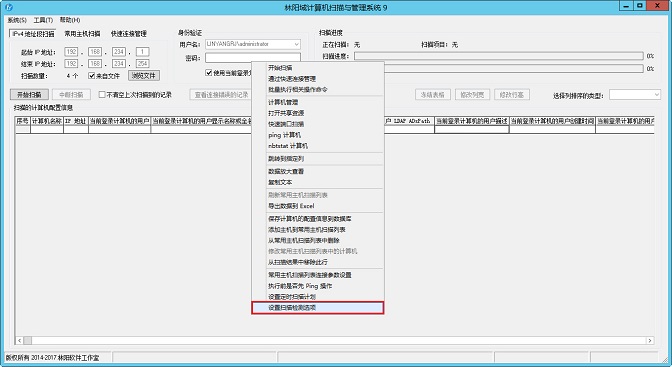Open the column sort type dropdown
This screenshot has width=672, height=367.
656,94
